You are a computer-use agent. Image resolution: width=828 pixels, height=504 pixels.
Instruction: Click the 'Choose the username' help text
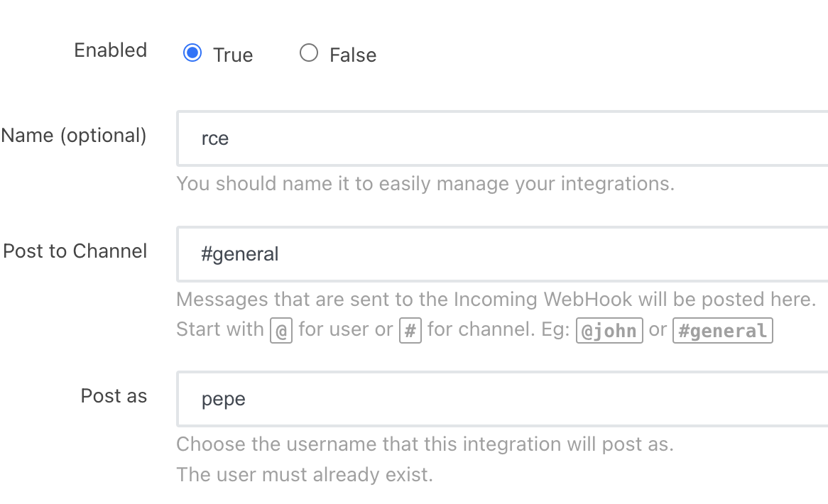tap(425, 444)
